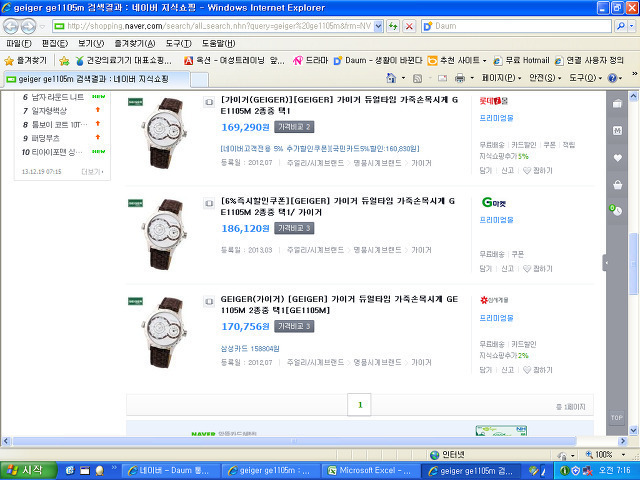Click the Gmarket logo
Screen dimensions: 640x480
(x=494, y=202)
